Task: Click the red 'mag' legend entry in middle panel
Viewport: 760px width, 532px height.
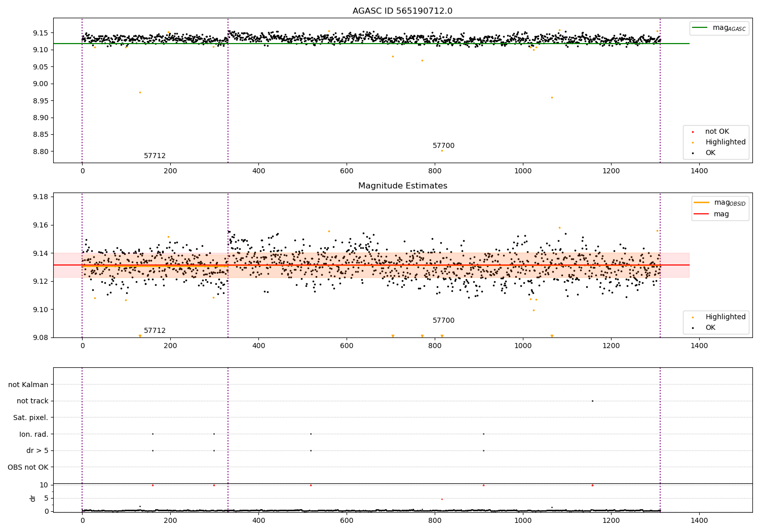Action: [712, 214]
